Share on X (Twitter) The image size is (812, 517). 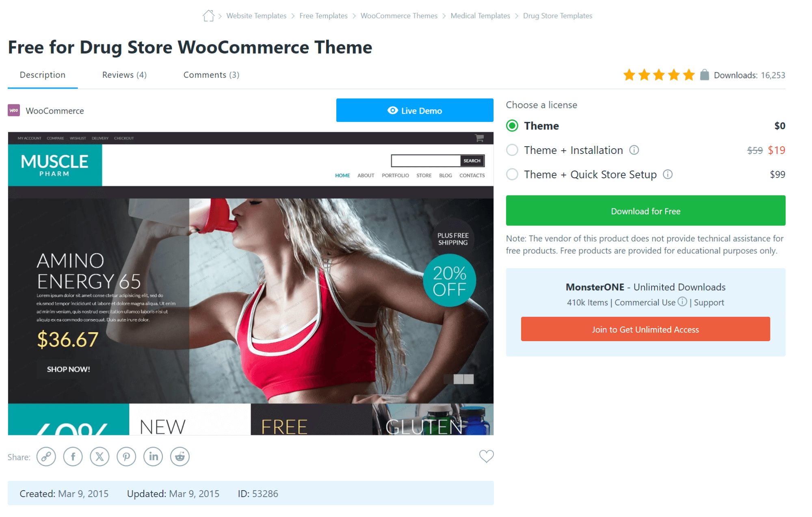100,456
